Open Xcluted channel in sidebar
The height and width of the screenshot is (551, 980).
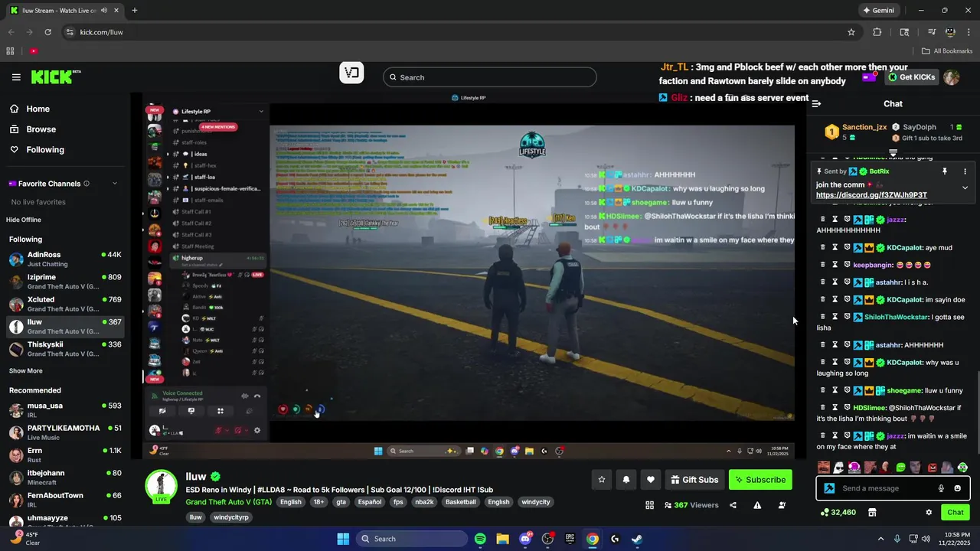(x=65, y=304)
